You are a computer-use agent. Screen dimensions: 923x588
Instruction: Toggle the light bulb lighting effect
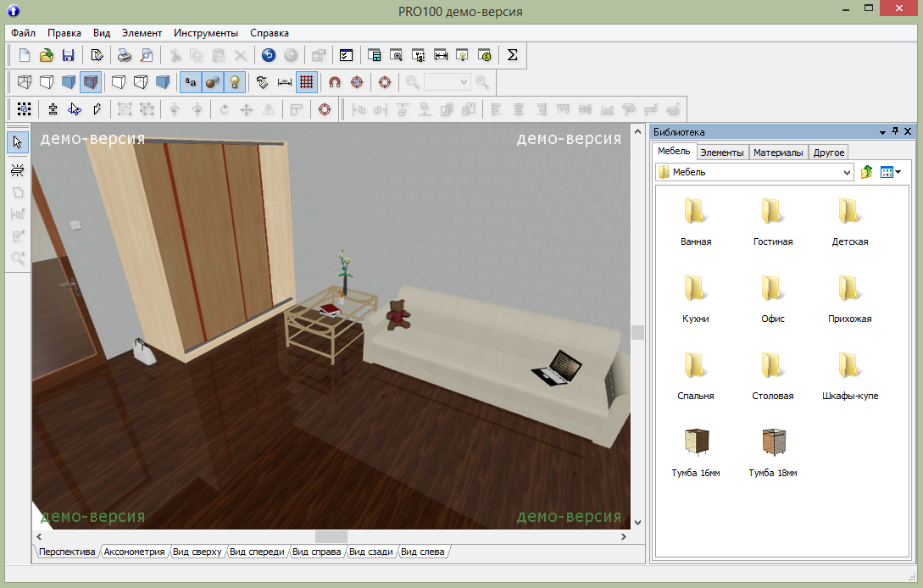(x=235, y=82)
